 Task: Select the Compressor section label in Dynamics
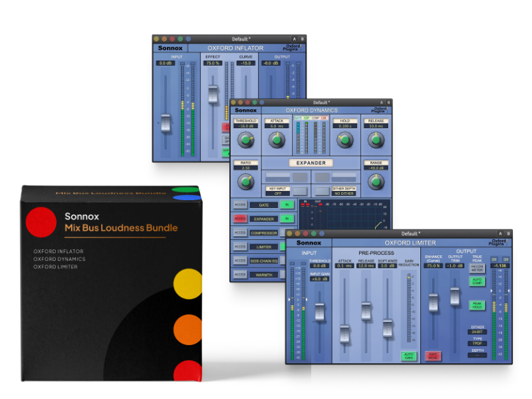pos(263,233)
